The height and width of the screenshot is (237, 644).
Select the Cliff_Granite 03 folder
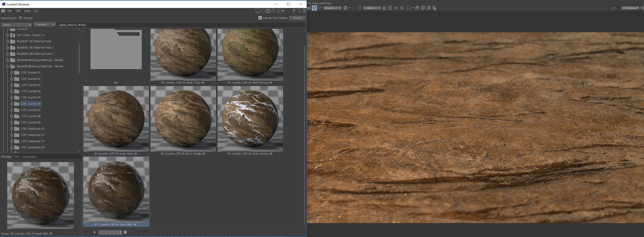[31, 85]
